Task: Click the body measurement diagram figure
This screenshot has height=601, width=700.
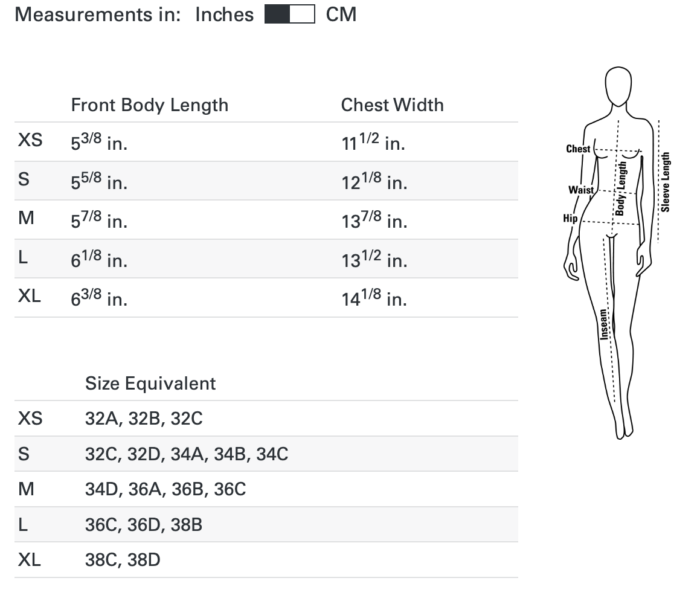Action: coord(617,252)
